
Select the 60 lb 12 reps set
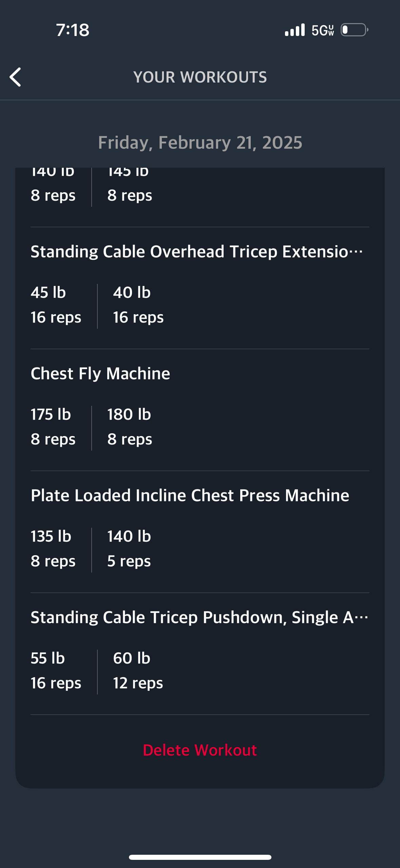pos(138,671)
